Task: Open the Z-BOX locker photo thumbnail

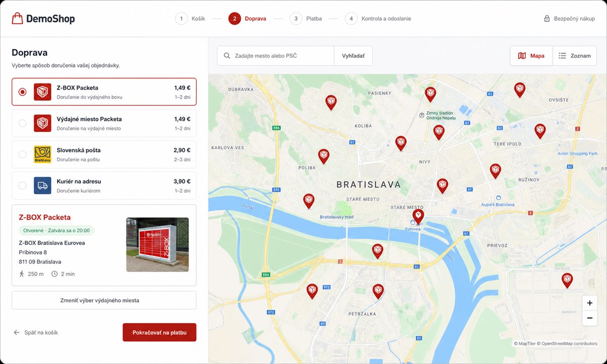Action: [157, 245]
